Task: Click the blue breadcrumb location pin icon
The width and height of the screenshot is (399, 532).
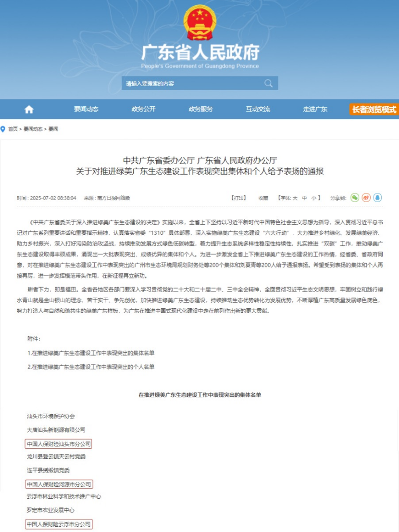Action: [3, 129]
